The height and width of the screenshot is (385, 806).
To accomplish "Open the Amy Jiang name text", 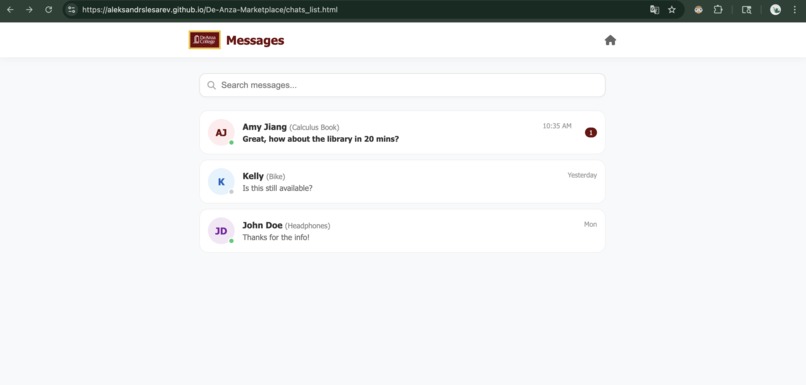I will [x=264, y=127].
